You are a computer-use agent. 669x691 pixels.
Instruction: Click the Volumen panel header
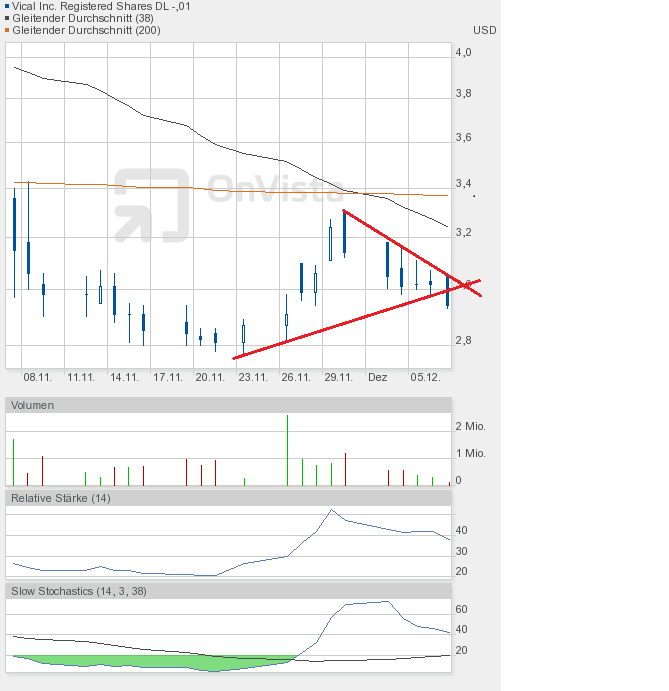(228, 405)
